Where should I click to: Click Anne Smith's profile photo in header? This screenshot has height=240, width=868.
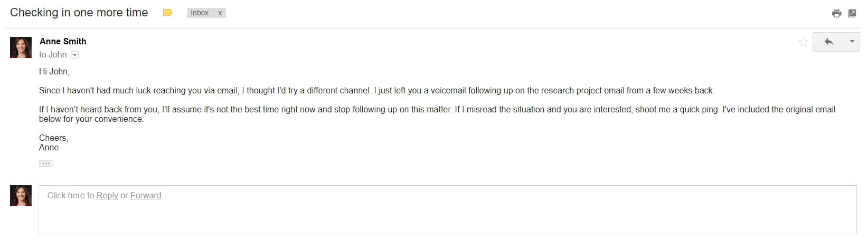tap(21, 47)
